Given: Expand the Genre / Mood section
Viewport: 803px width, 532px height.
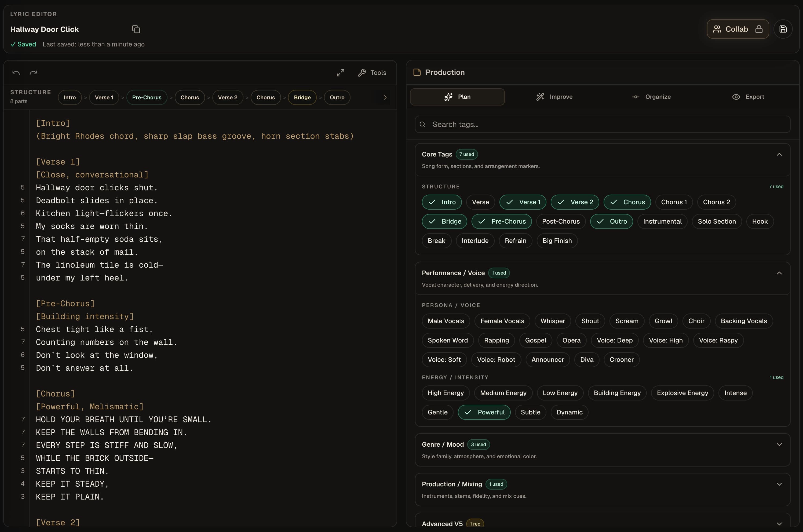Looking at the screenshot, I should click(779, 444).
